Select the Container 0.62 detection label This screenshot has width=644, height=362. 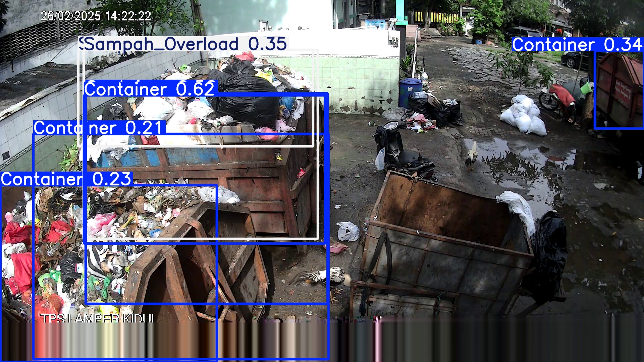(151, 88)
